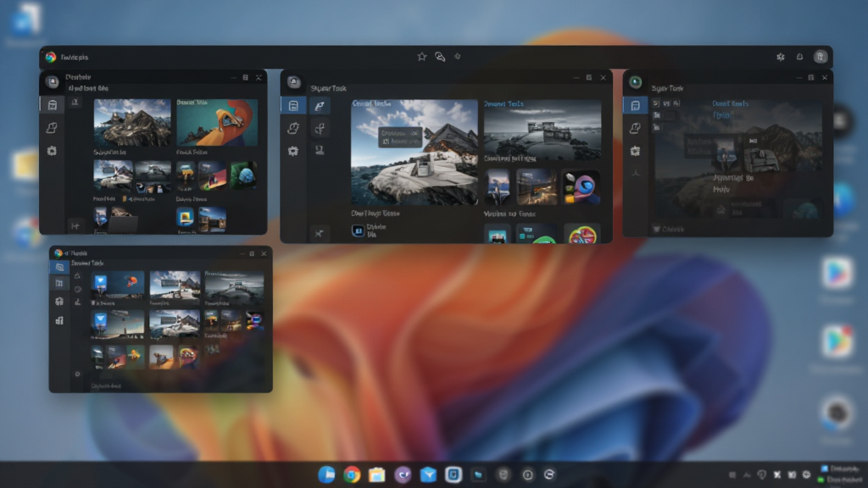Select the highlighted blue sidebar icon in the right window
The image size is (868, 488).
(636, 105)
